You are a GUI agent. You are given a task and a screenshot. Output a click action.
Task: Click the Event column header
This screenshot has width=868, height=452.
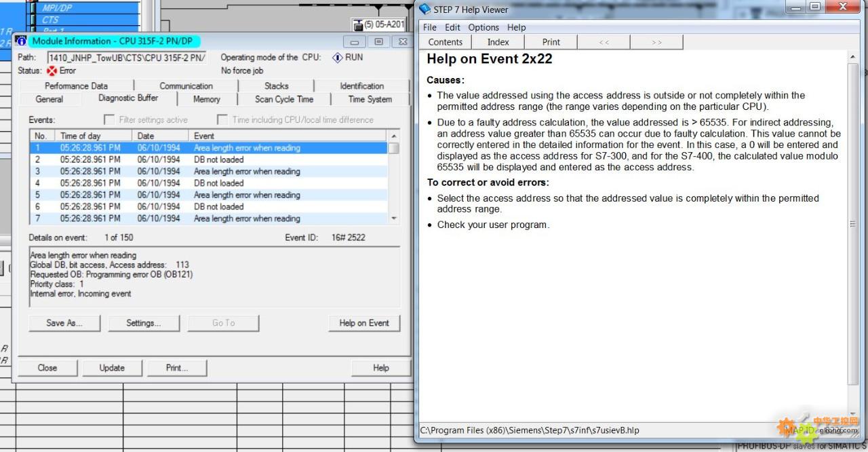click(289, 136)
